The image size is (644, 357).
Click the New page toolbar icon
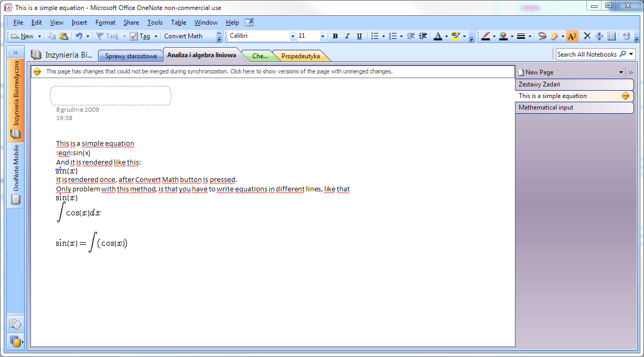[15, 36]
